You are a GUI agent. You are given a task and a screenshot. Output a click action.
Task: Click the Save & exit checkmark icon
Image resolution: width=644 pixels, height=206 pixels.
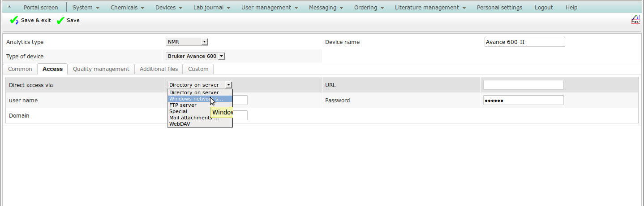14,20
